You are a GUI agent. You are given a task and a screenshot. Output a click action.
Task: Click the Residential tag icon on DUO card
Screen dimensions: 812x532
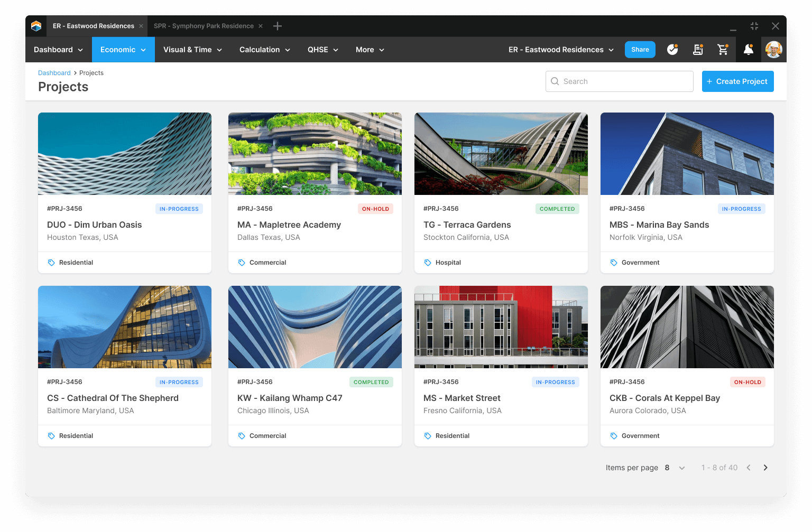51,263
